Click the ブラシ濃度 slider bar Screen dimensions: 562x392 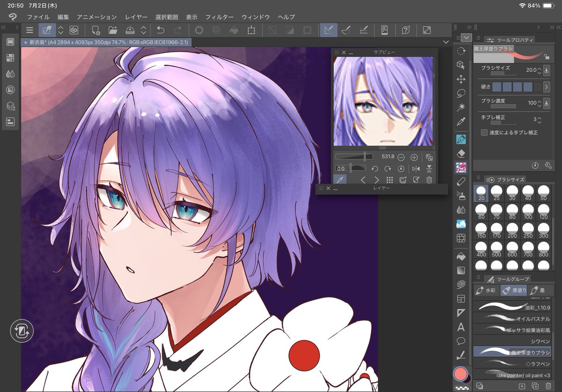pos(503,107)
